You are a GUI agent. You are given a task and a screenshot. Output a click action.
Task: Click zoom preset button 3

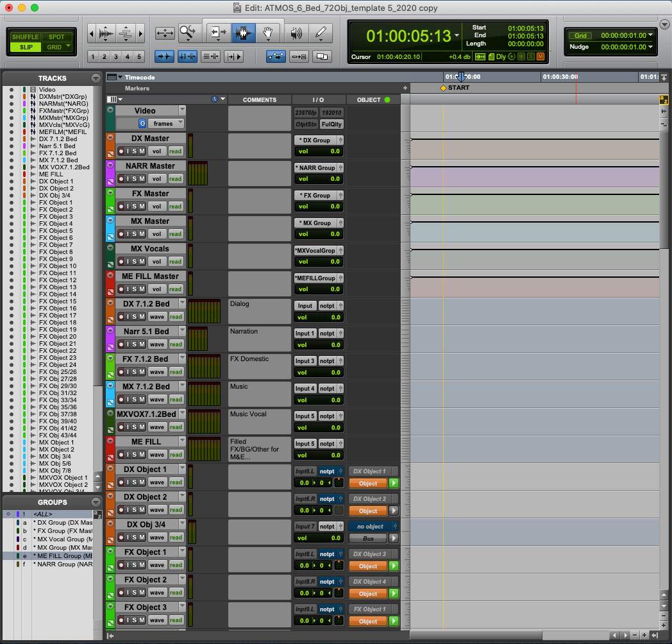pos(117,56)
